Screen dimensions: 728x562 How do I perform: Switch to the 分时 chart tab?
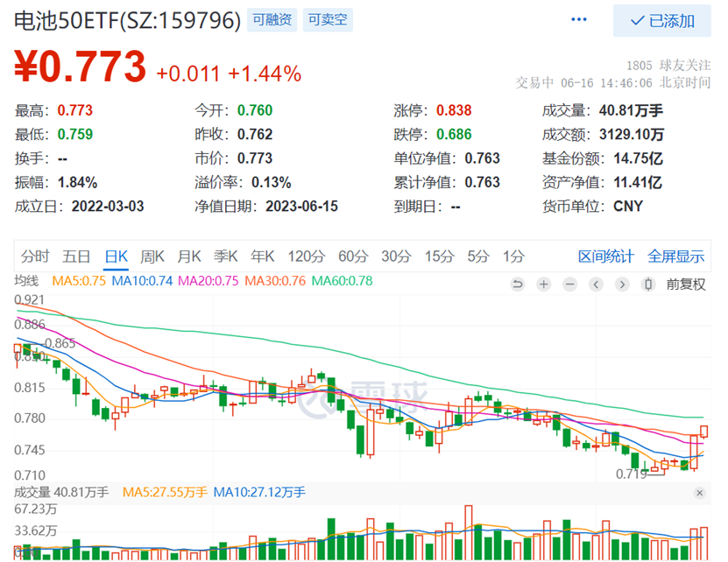click(x=35, y=256)
